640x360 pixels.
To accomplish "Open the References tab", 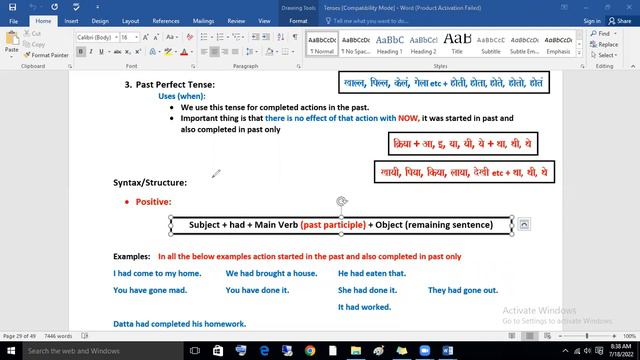I will [166, 21].
